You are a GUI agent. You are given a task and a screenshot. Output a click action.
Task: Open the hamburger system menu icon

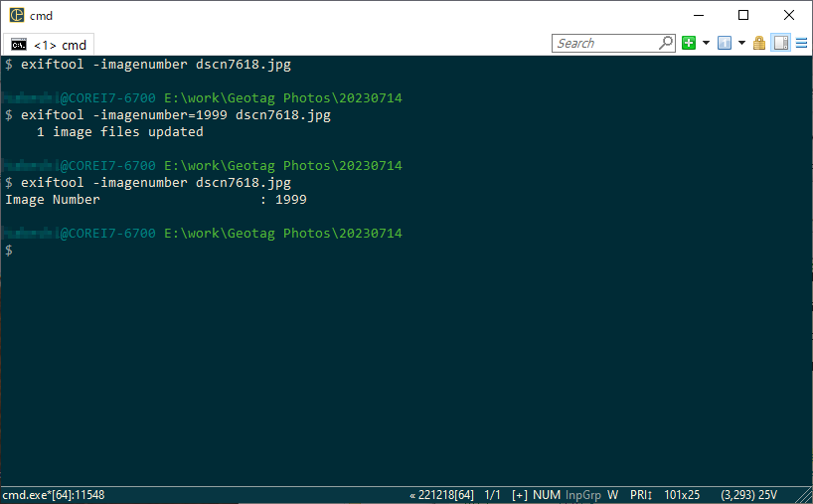pyautogui.click(x=802, y=43)
